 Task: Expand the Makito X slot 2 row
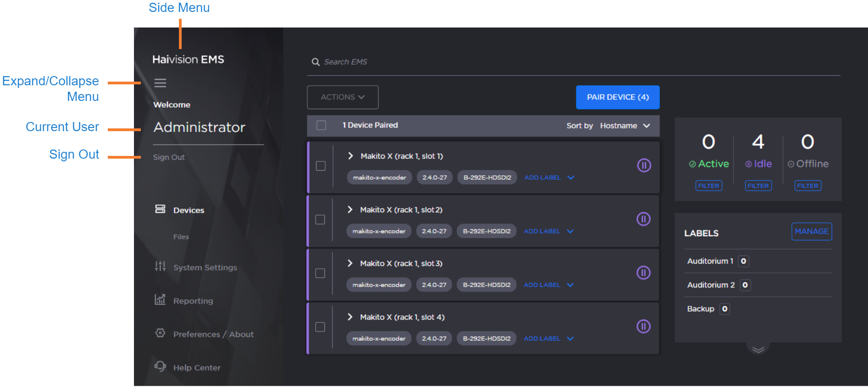(x=350, y=210)
